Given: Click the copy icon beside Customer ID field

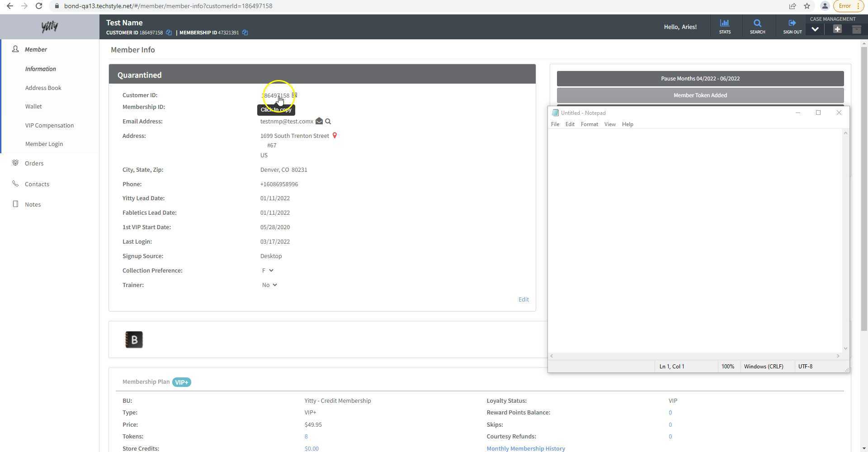Looking at the screenshot, I should click(294, 95).
